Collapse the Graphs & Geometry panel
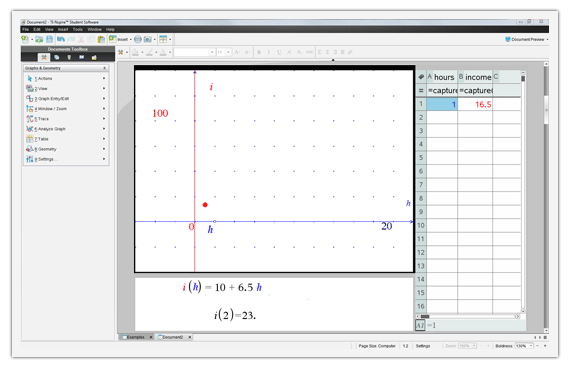Screen dimensions: 573x369 tap(105, 68)
